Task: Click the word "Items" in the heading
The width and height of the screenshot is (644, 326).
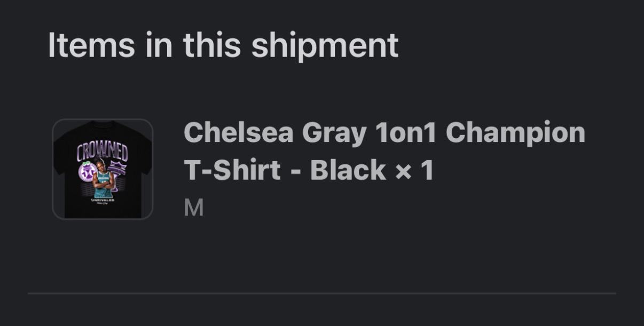Action: coord(91,45)
